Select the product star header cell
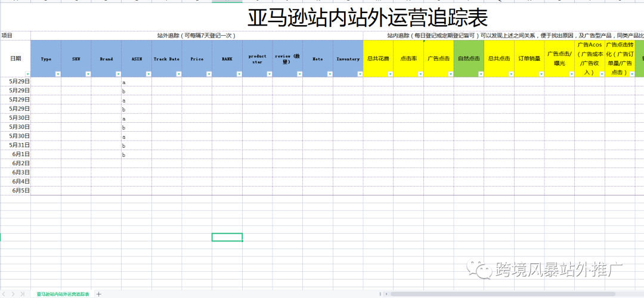 click(258, 58)
